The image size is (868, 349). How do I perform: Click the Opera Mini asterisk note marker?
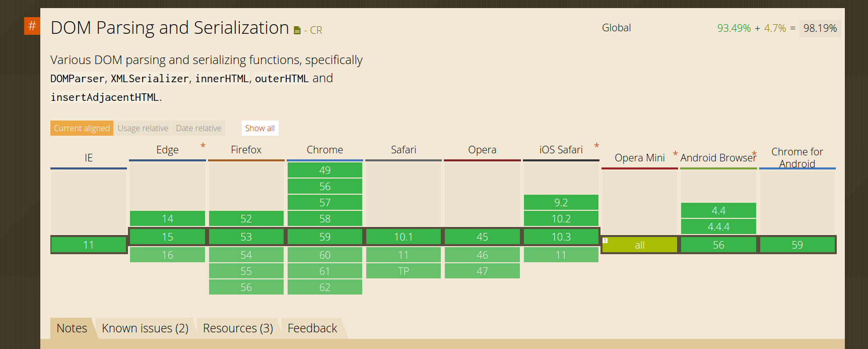(x=675, y=154)
